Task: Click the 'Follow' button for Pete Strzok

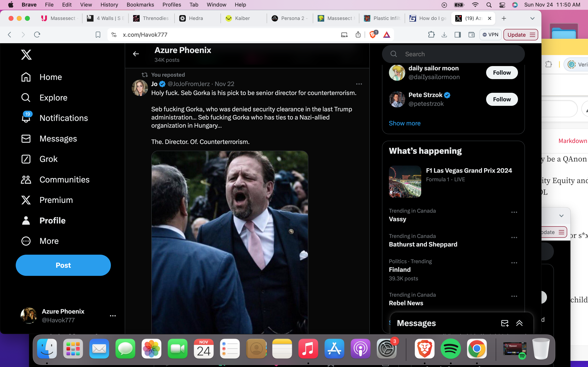Action: (x=502, y=99)
